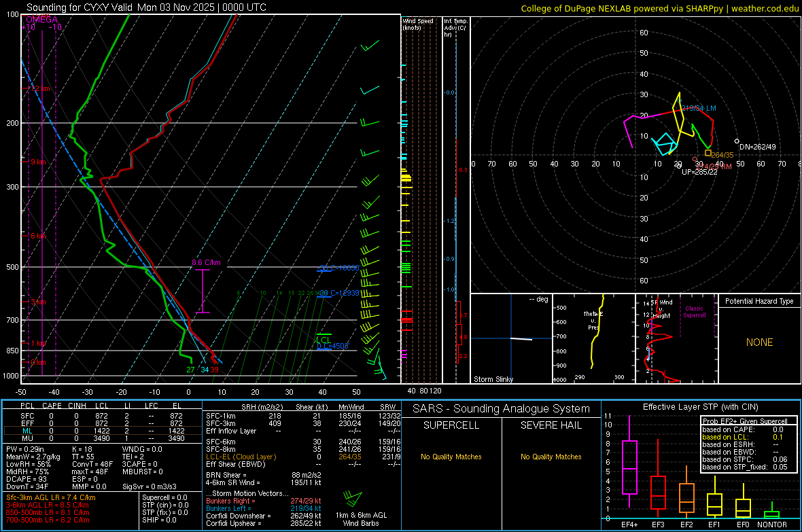This screenshot has height=532, width=802.
Task: Click the DN=262/49 circle marker on the hodograph
Action: (737, 141)
